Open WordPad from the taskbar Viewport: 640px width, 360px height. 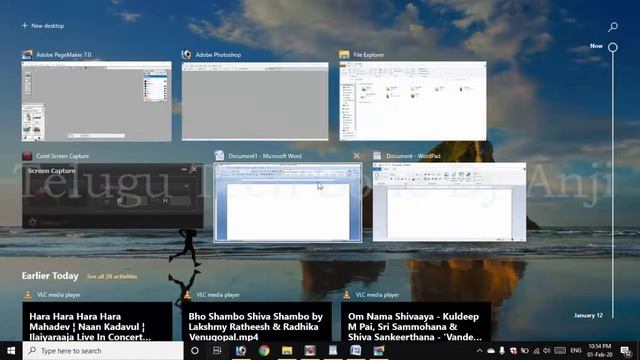pyautogui.click(x=333, y=351)
